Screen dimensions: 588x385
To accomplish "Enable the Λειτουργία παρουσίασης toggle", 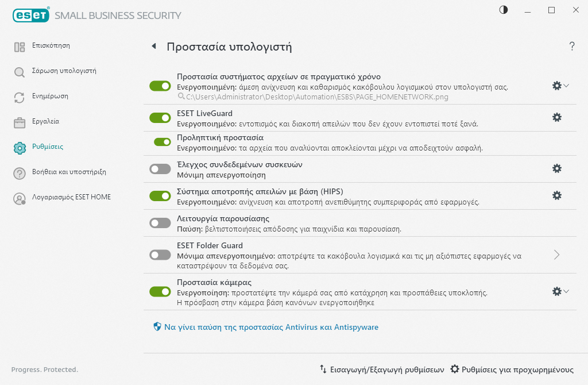I will pyautogui.click(x=160, y=223).
